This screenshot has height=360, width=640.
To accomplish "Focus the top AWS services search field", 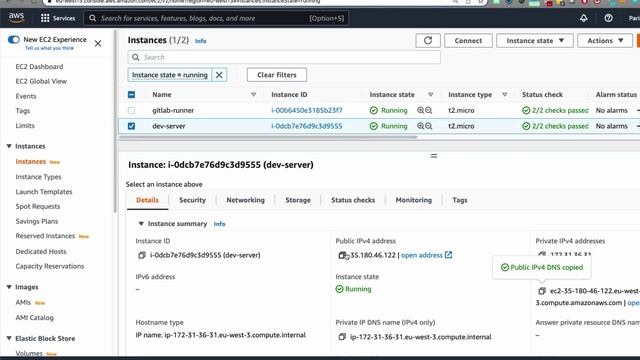I will pos(216,18).
